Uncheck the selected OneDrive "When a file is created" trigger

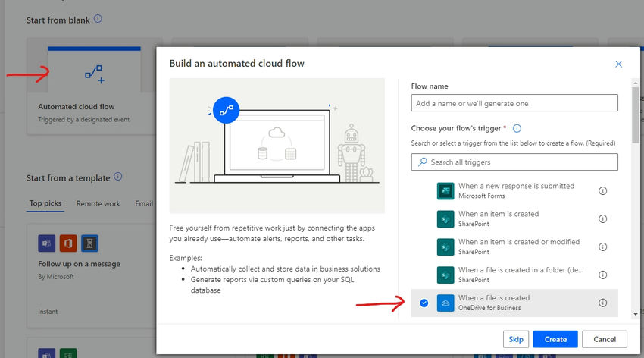tap(424, 303)
